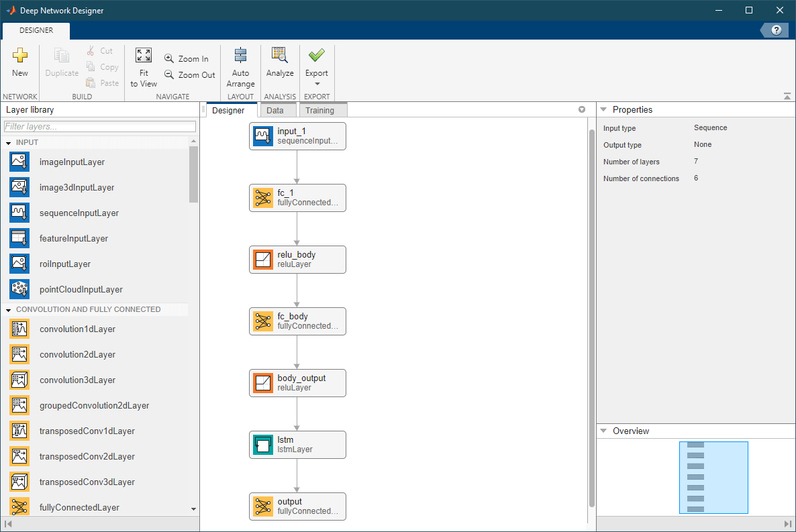This screenshot has height=532, width=796.
Task: Collapse right panel with bottom arrow
Action: click(x=787, y=524)
